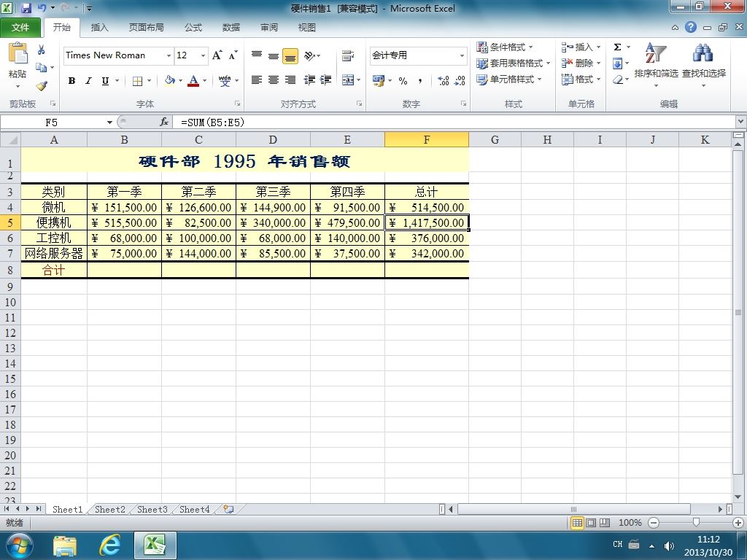Click the text orientation icon
The image size is (747, 560).
tap(309, 55)
